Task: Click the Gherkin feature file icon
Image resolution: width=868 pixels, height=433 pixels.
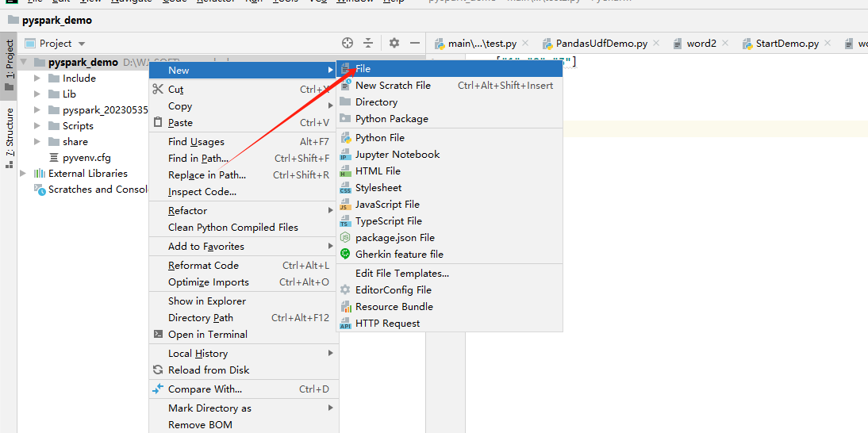Action: pos(345,255)
